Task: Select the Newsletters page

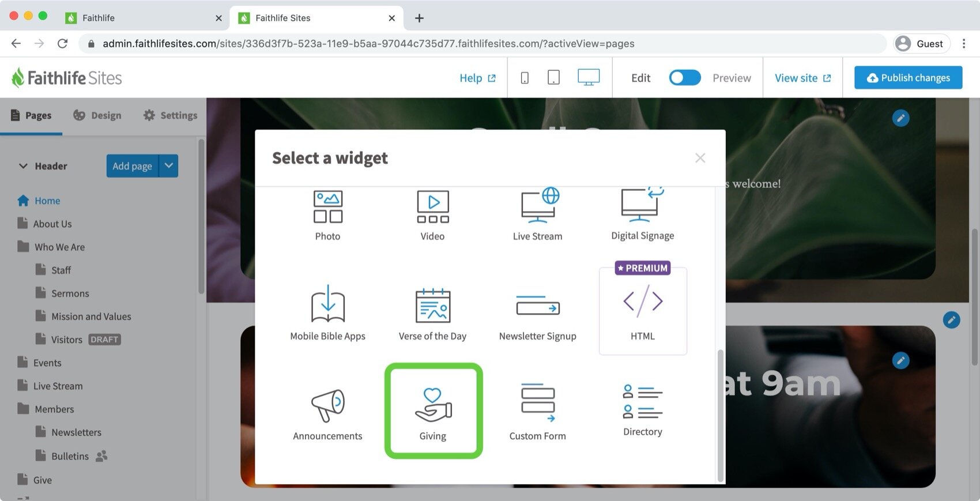Action: (68, 432)
